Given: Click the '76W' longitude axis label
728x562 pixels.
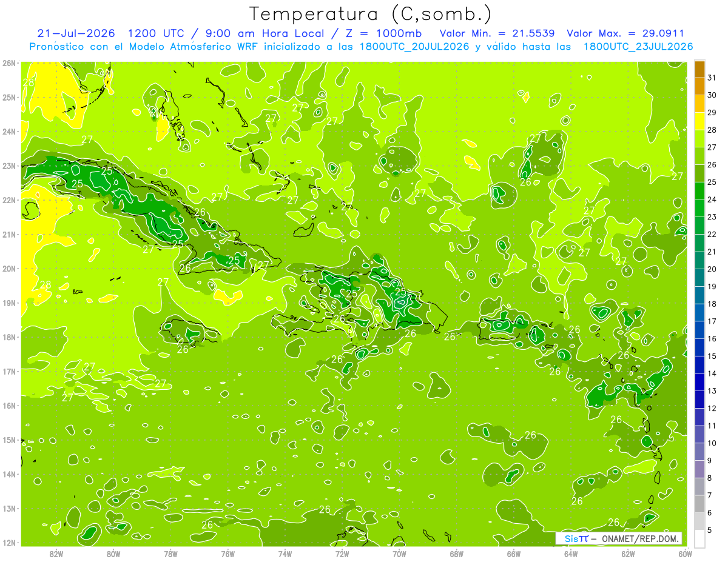Looking at the screenshot, I should coord(228,554).
